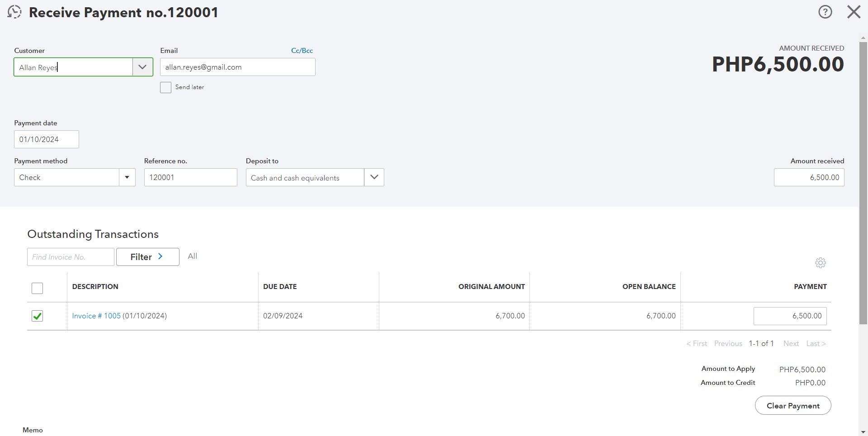Click the Memo label
868x436 pixels.
point(33,430)
